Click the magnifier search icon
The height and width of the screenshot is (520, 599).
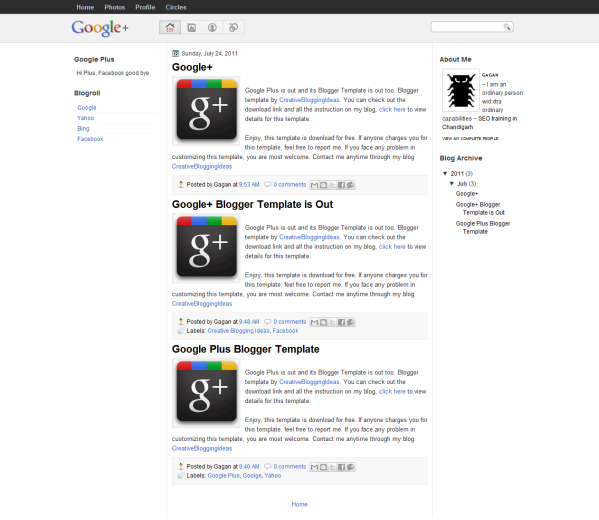pos(507,27)
